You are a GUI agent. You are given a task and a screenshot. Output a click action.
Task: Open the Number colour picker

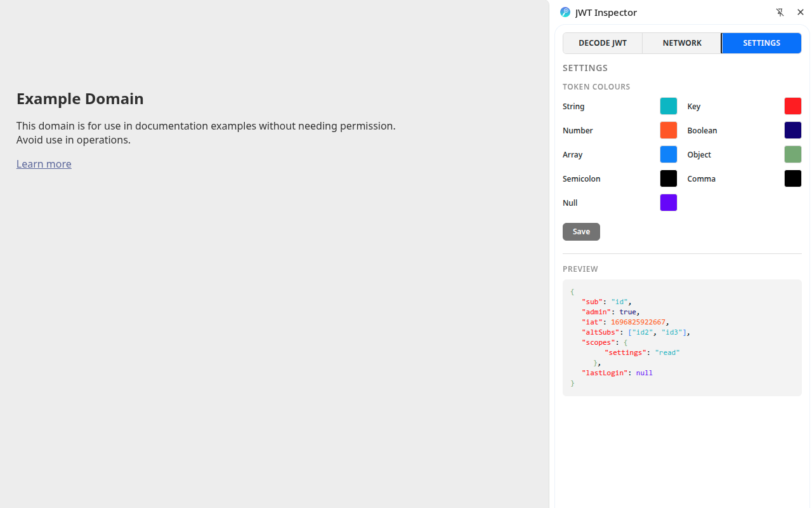point(669,130)
